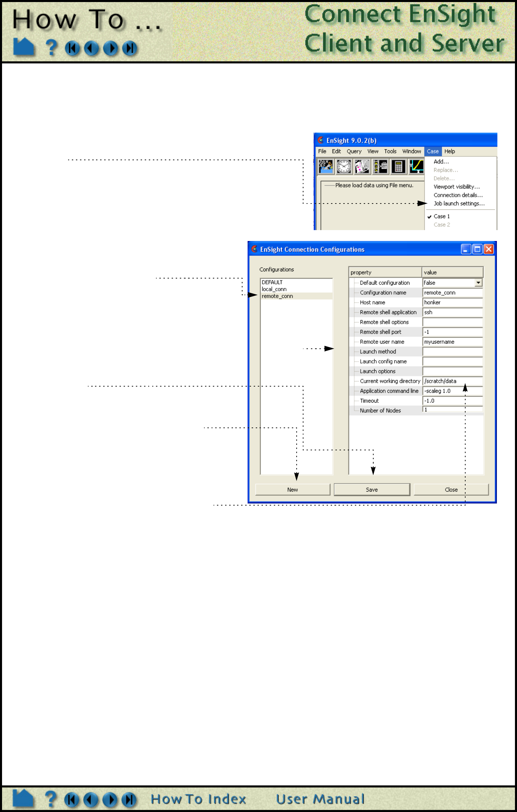The width and height of the screenshot is (517, 812).
Task: Follow the How To Index link
Action: tap(199, 799)
